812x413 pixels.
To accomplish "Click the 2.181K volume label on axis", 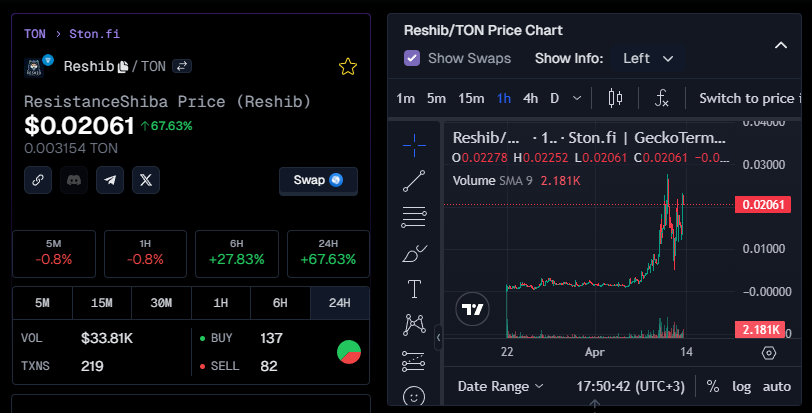I will pos(760,330).
